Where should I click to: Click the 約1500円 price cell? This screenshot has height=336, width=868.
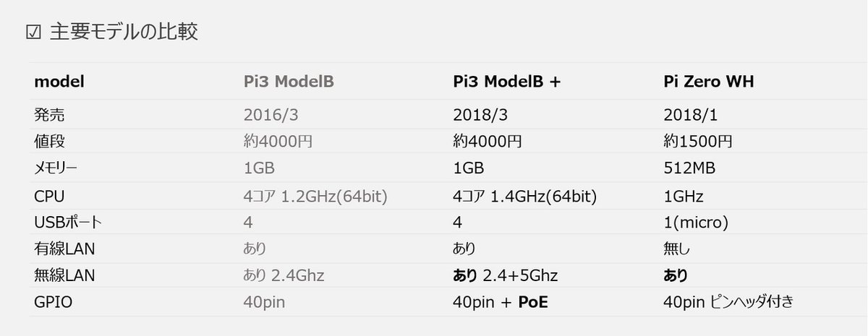pyautogui.click(x=697, y=141)
